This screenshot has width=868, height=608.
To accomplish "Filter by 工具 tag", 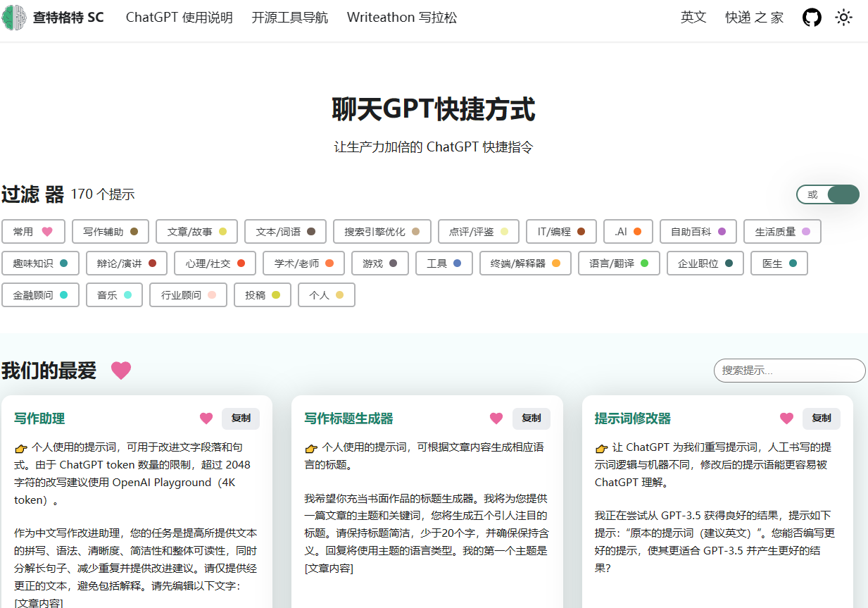I will click(444, 263).
